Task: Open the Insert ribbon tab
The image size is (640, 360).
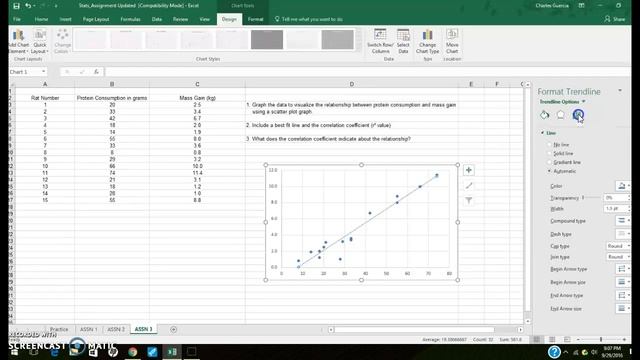Action: (x=65, y=19)
